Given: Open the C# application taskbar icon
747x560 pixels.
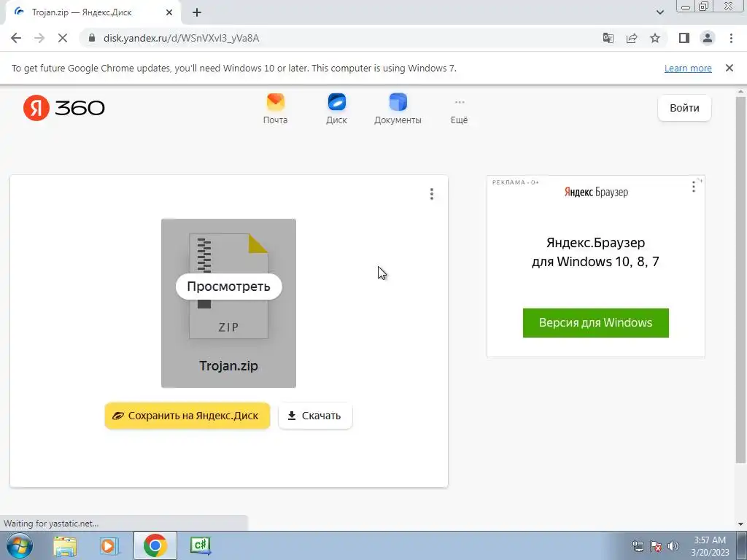Looking at the screenshot, I should point(200,545).
